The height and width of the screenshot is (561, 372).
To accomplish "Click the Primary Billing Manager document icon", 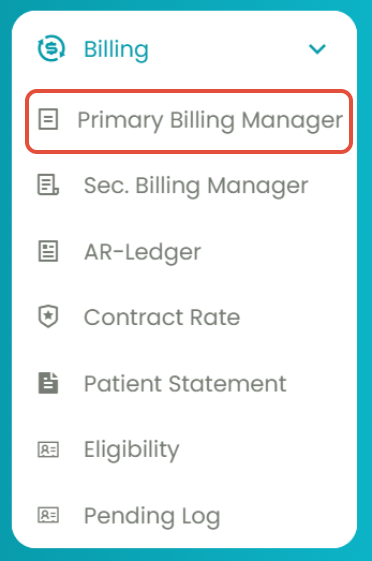I will 48,119.
